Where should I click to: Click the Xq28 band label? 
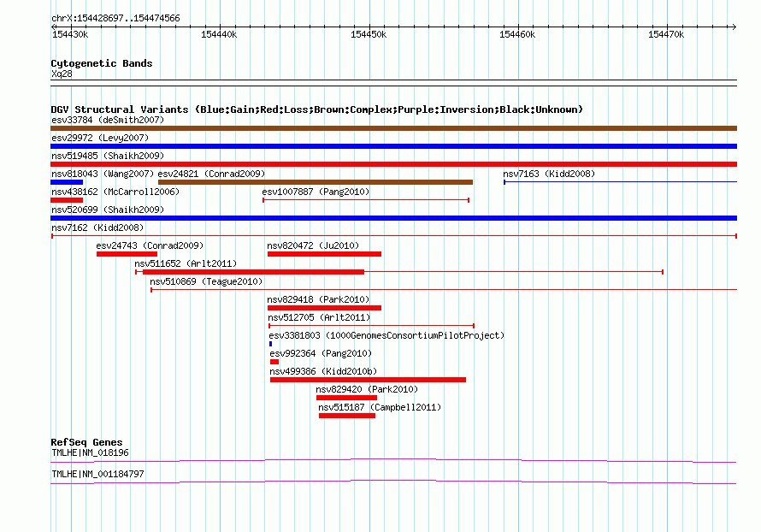pyautogui.click(x=62, y=74)
